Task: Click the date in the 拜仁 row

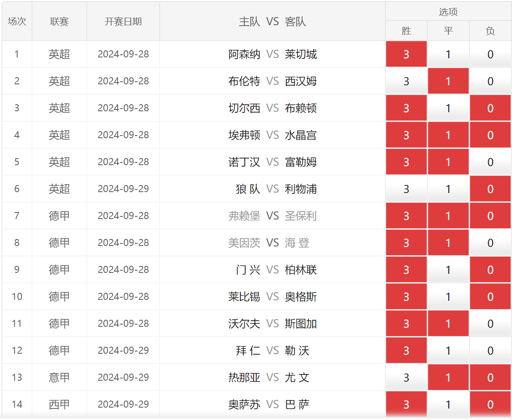Action: point(123,351)
